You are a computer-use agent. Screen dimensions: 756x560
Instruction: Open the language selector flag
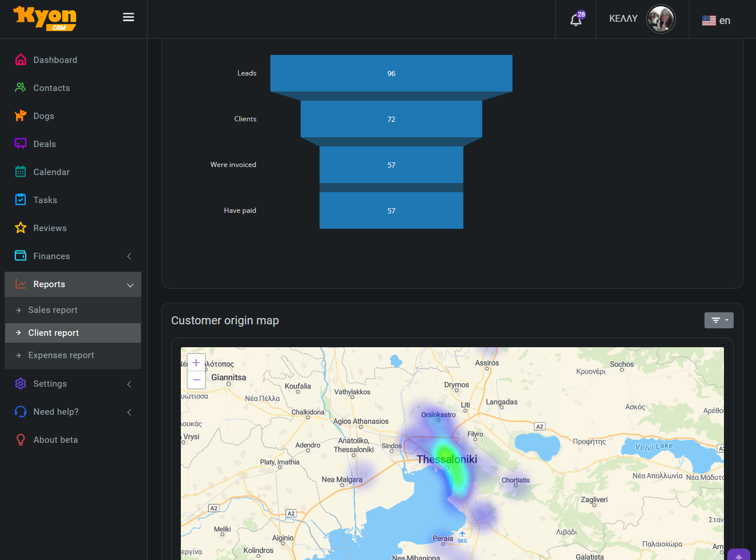point(709,21)
